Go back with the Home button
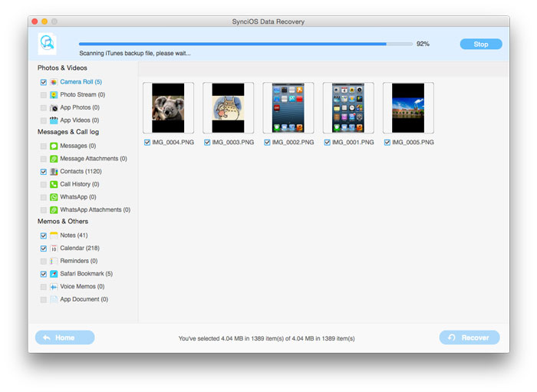Screen dimensions: 537x392 point(65,338)
